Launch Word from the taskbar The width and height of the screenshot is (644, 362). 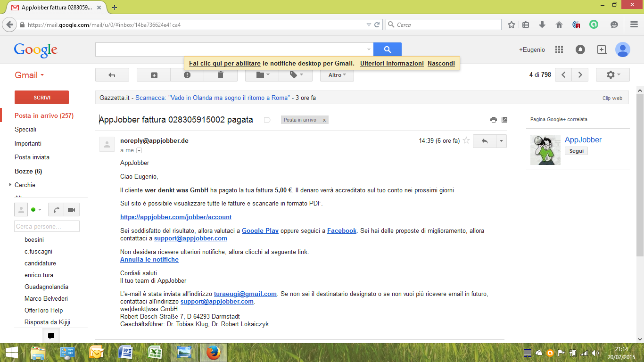tap(126, 353)
